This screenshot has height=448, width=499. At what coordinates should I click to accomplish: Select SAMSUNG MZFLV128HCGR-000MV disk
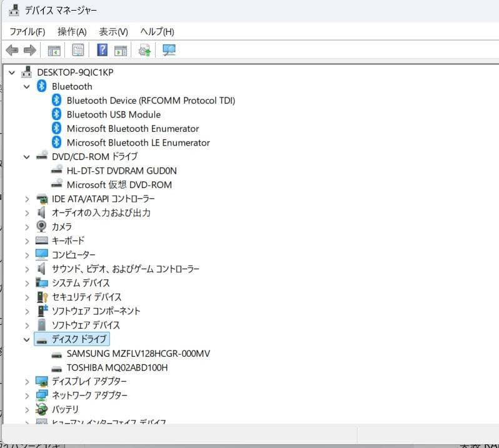coord(138,353)
